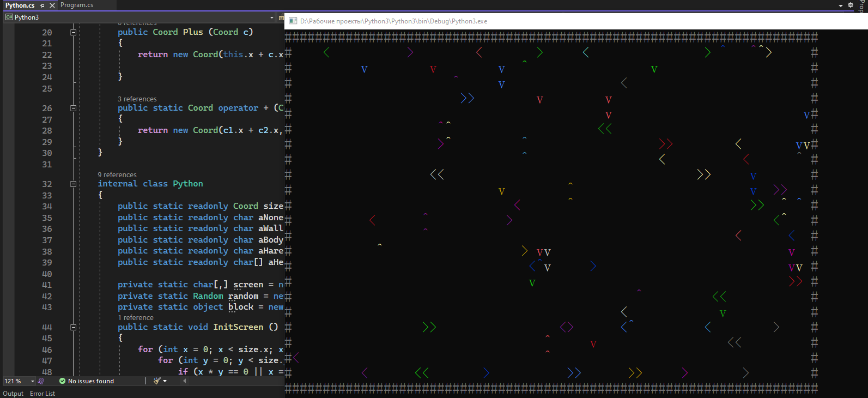The width and height of the screenshot is (868, 398).
Task: Click the Python3.exe console title bar path
Action: pos(393,21)
